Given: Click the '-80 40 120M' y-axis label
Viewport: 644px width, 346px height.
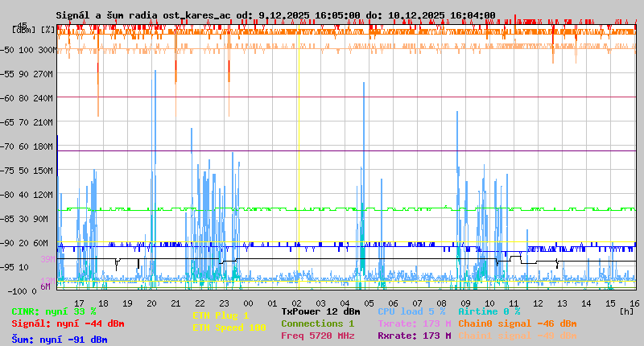Looking at the screenshot, I should [x=27, y=195].
